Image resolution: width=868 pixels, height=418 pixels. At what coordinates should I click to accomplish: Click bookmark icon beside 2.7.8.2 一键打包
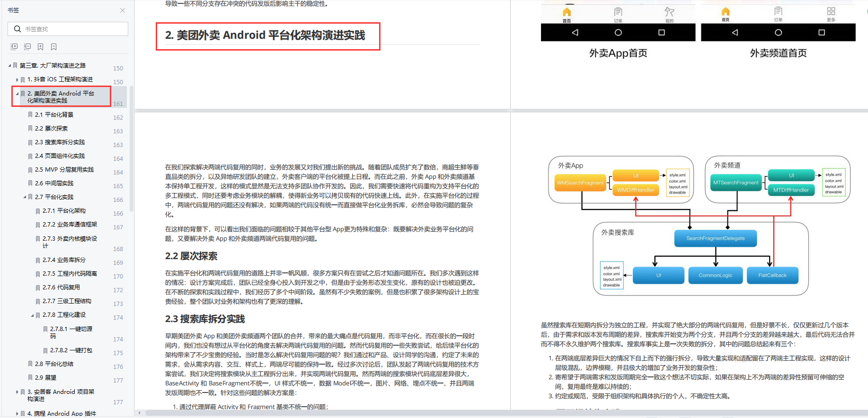click(x=45, y=350)
